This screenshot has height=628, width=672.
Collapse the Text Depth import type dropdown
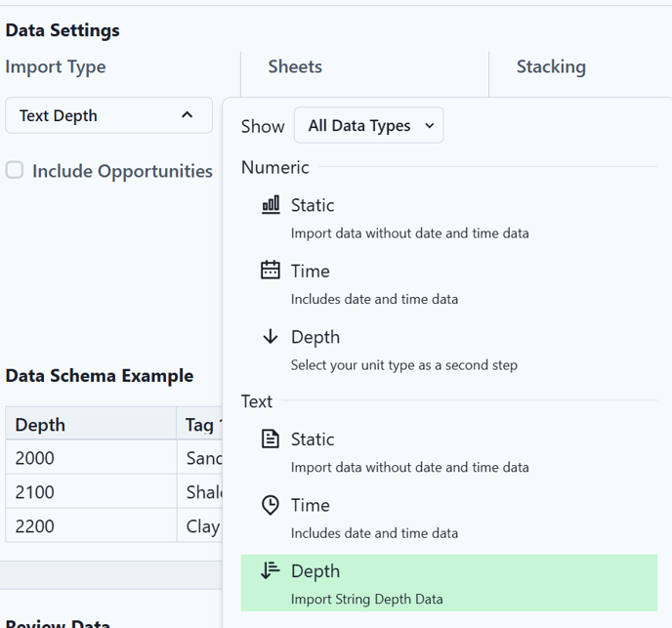[x=107, y=115]
